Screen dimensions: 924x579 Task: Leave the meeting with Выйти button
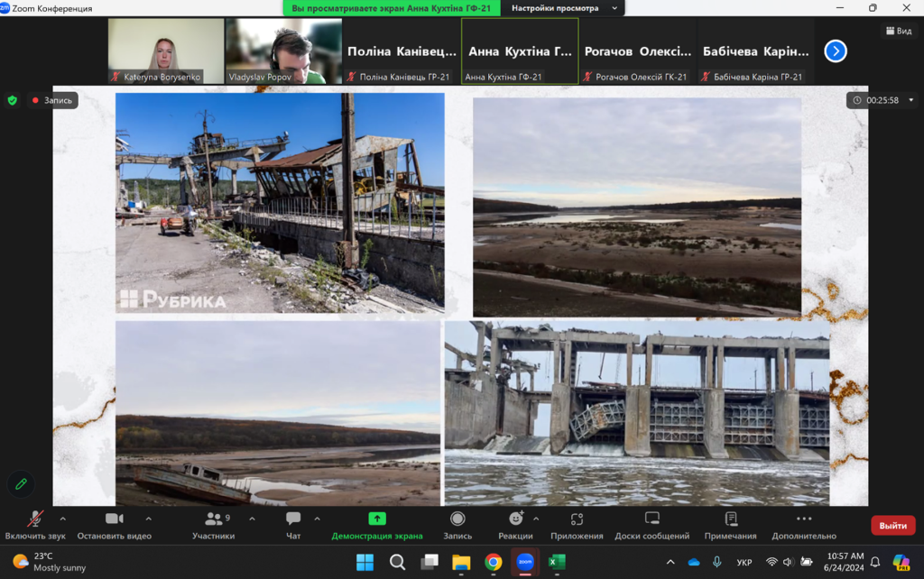click(x=892, y=525)
